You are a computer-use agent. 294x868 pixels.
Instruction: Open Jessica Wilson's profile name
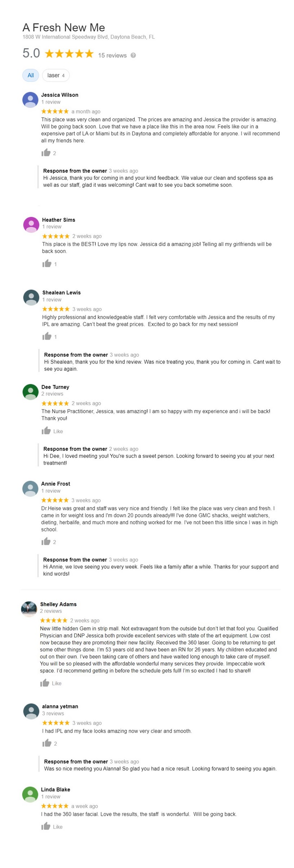click(x=59, y=95)
